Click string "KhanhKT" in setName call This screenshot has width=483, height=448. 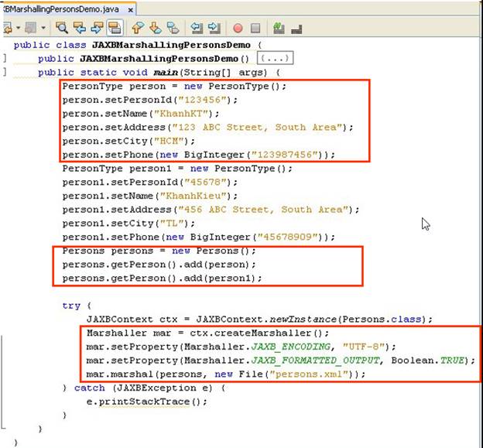click(x=181, y=114)
